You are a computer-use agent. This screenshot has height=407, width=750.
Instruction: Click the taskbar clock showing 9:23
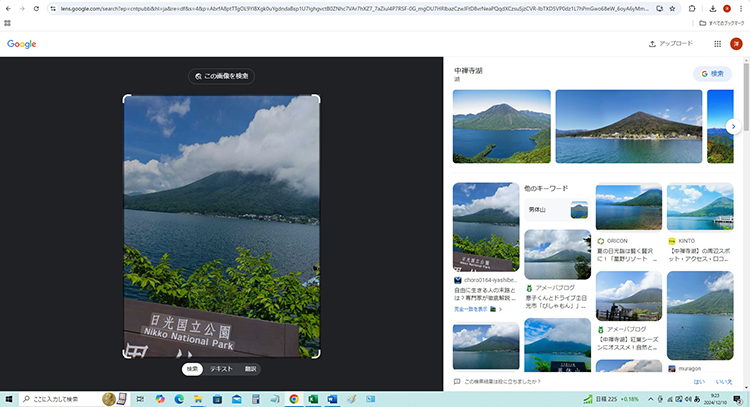[x=715, y=399]
